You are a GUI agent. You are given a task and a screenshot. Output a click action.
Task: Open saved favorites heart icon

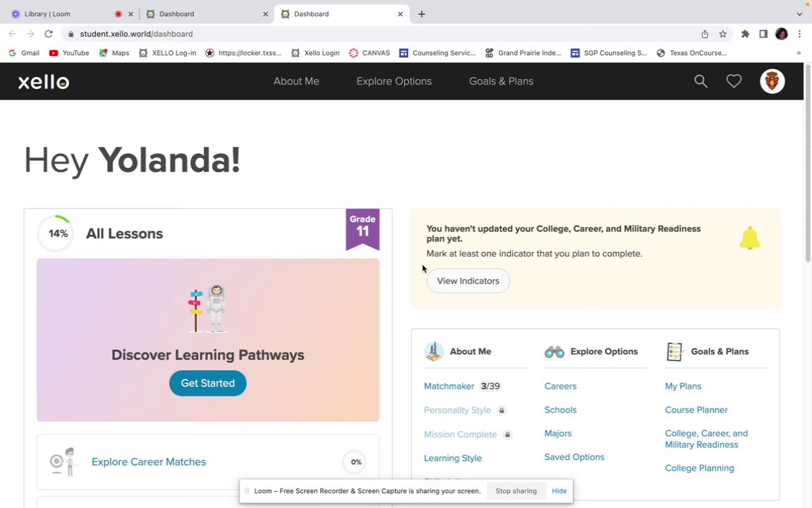click(x=734, y=81)
